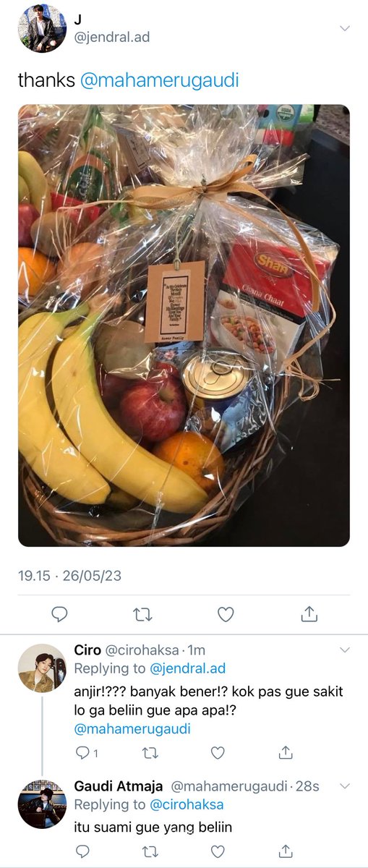Share Ciro's reply
Viewport: 368px width, 868px height.
285,752
